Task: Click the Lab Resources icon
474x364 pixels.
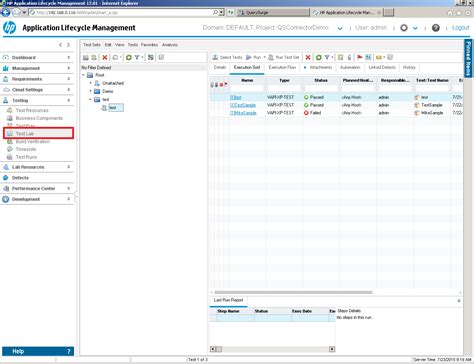Action: (6, 167)
